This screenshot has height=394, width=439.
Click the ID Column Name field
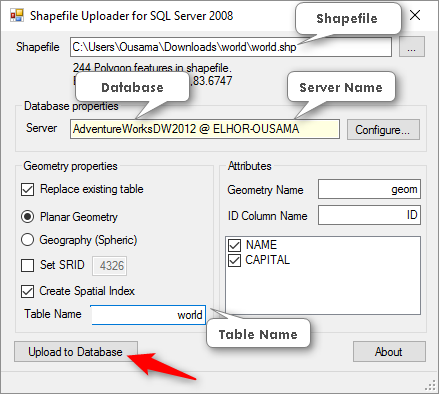pos(369,215)
